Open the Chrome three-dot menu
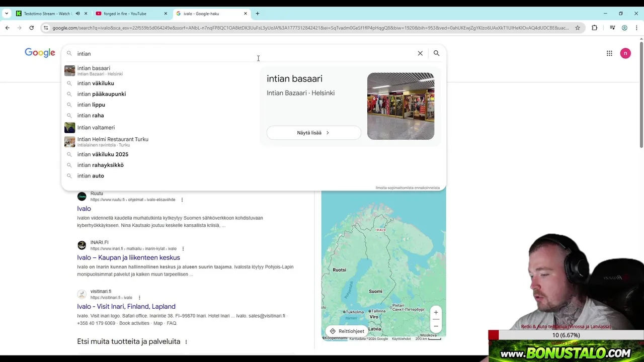This screenshot has width=644, height=362. tap(636, 28)
